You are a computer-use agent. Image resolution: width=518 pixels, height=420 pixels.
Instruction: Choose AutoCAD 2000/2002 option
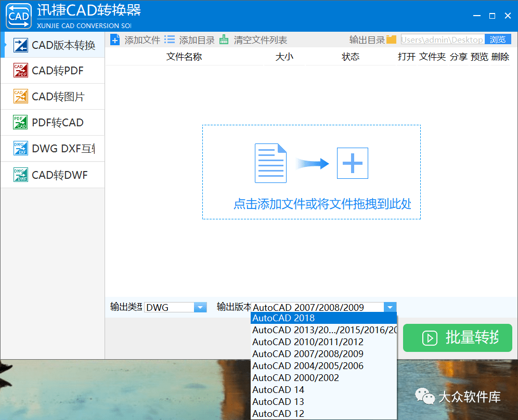pyautogui.click(x=323, y=377)
